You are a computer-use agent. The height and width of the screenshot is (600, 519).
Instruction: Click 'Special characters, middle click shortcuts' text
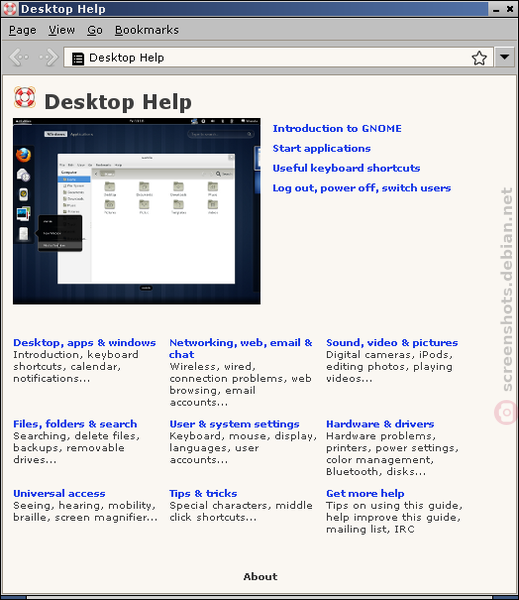(x=241, y=512)
